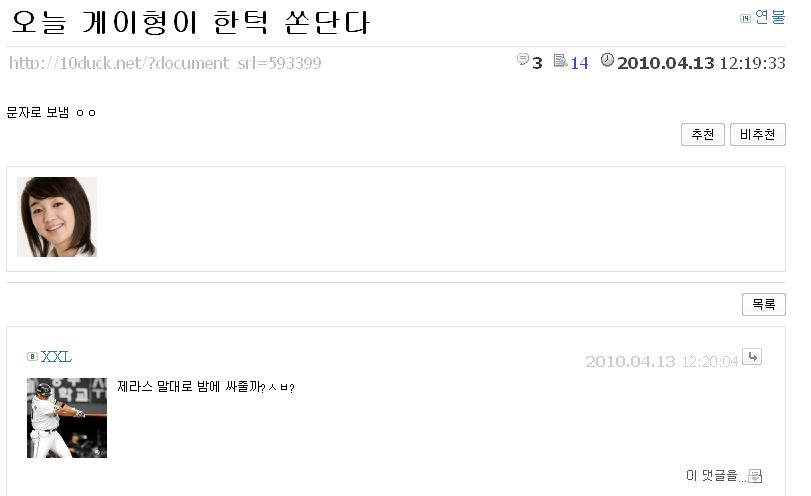Click the comment timestamp 2010.04.13 12:20:04
This screenshot has height=496, width=811.
click(x=661, y=362)
